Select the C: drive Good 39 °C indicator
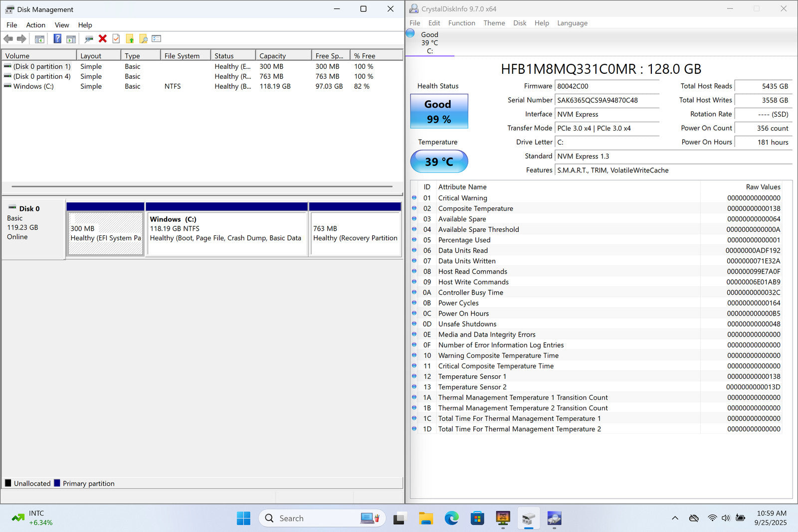Screen dimensions: 798x532 (429, 42)
